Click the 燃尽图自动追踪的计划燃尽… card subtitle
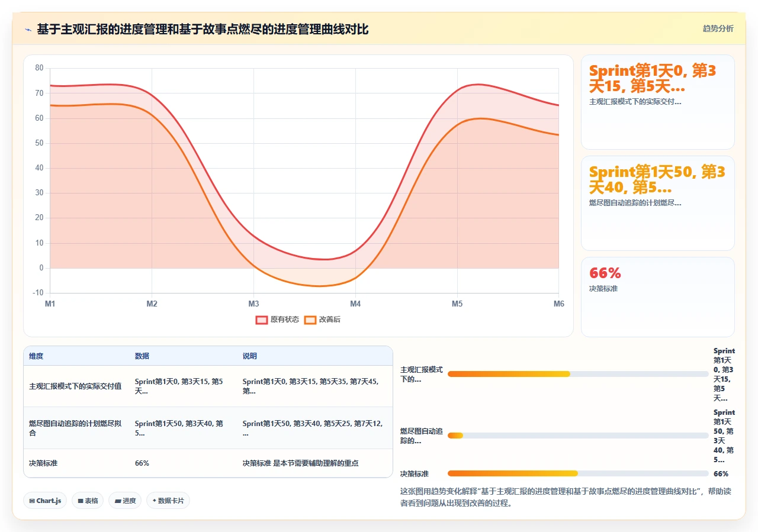Image resolution: width=758 pixels, height=532 pixels. coord(635,202)
